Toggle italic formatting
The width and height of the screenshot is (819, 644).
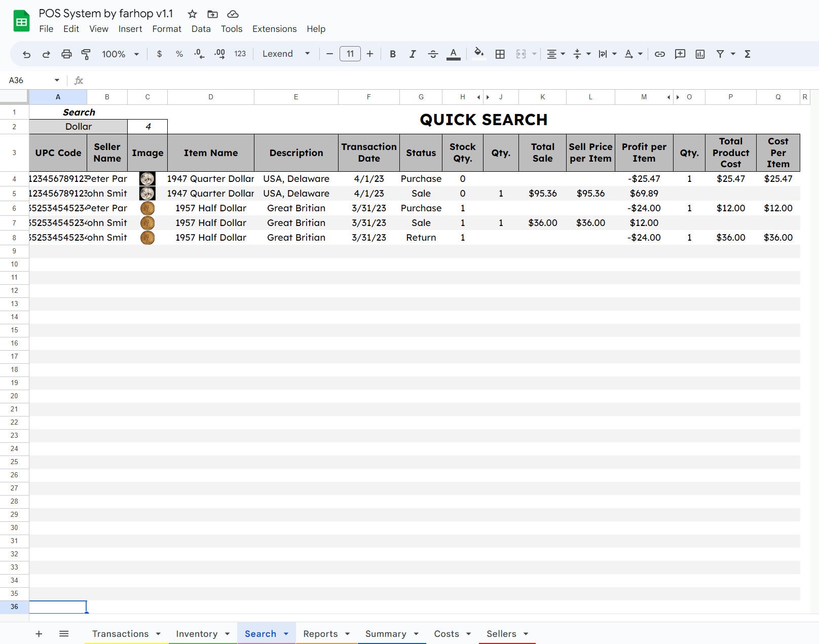point(413,54)
